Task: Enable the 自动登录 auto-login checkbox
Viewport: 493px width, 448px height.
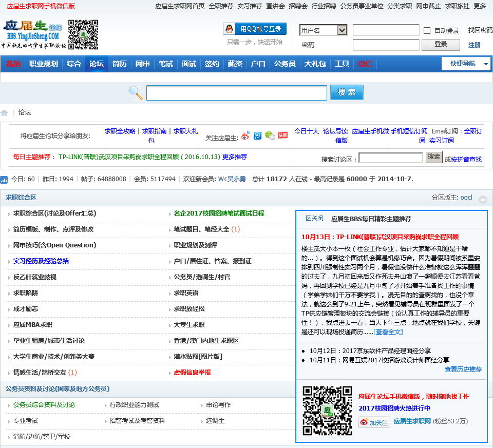Action: pyautogui.click(x=427, y=31)
